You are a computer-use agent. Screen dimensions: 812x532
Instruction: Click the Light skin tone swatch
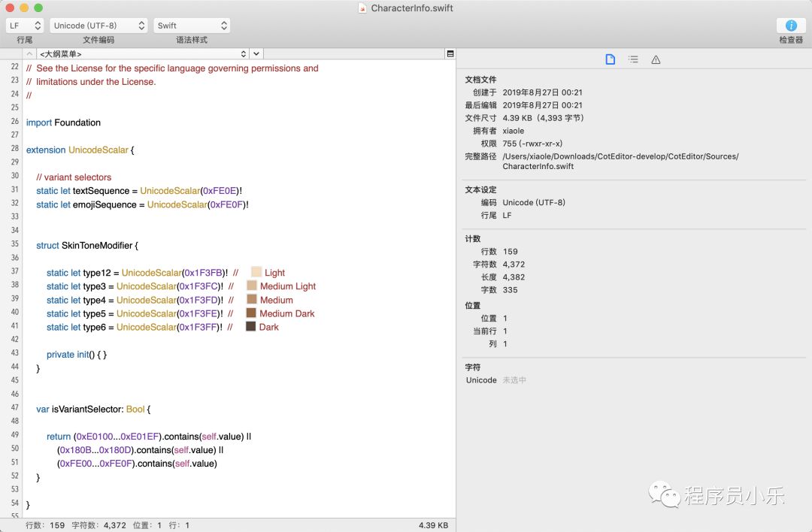coord(256,272)
